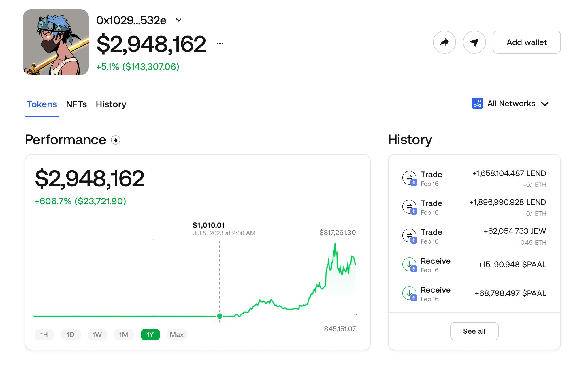Click the share arrow icon

point(444,42)
